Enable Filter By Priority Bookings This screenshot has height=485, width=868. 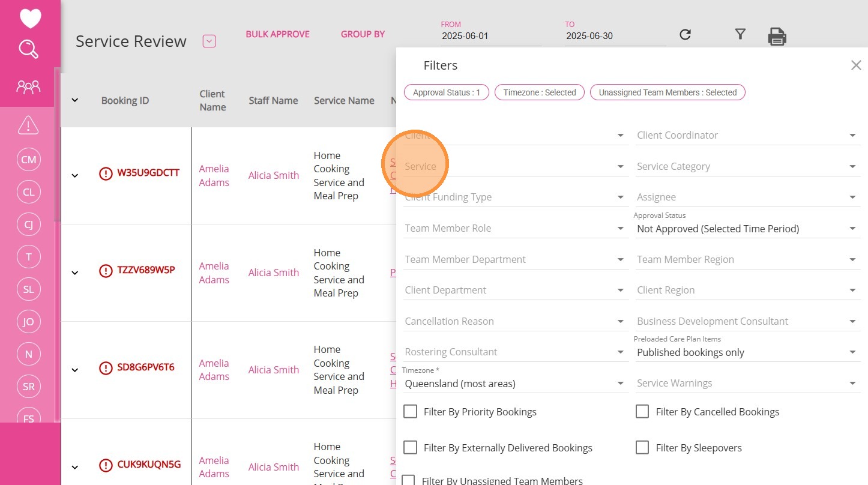click(411, 412)
